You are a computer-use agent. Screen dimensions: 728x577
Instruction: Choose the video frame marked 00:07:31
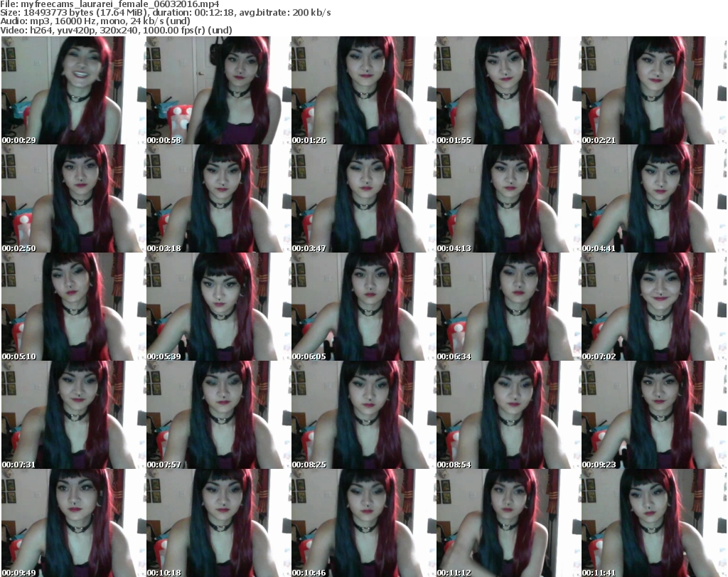73,415
